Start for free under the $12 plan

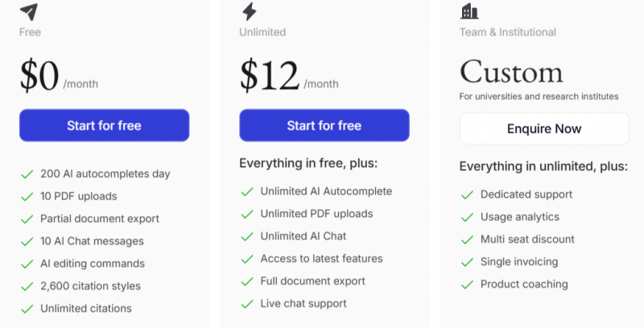coord(324,125)
